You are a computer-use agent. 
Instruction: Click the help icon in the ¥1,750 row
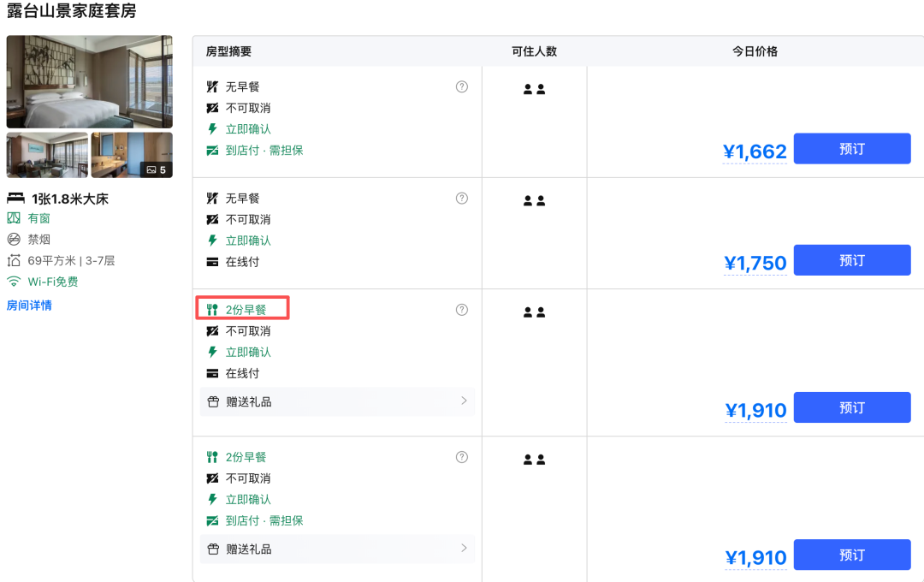click(x=462, y=199)
